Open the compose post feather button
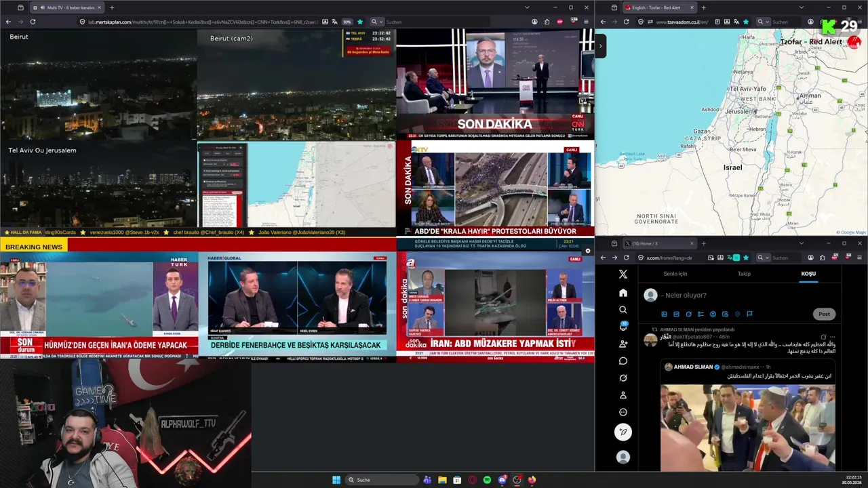The image size is (868, 488). click(623, 432)
